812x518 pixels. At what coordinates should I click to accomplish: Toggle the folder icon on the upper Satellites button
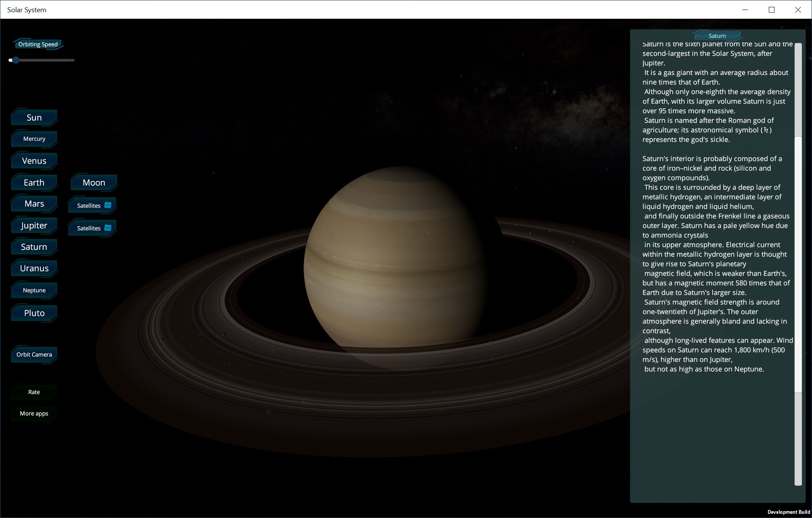coord(108,205)
